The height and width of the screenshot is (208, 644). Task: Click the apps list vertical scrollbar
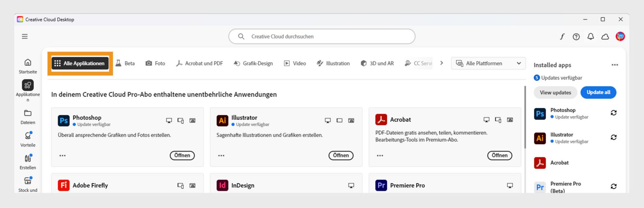click(525, 117)
